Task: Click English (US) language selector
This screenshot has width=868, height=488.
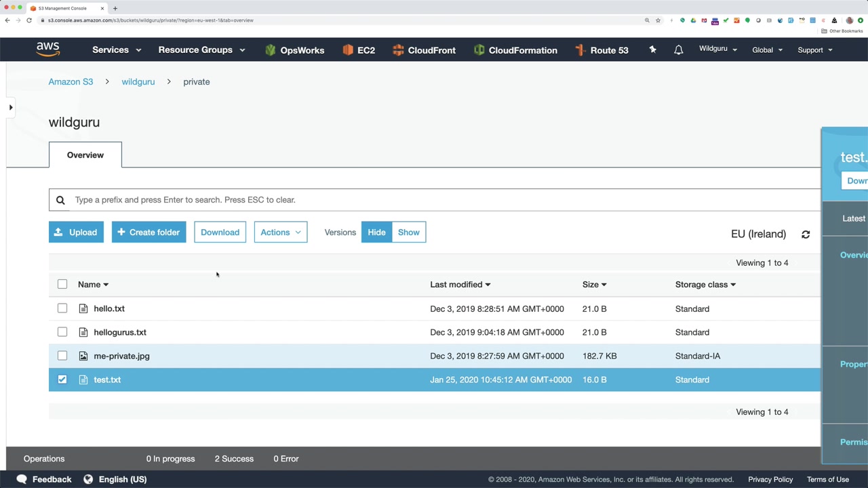Action: click(122, 479)
